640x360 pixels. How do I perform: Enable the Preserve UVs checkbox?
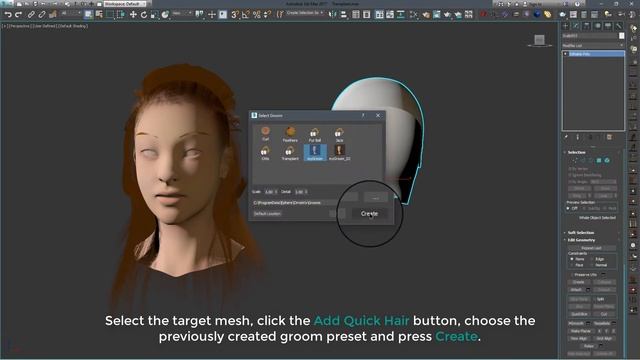pyautogui.click(x=573, y=275)
